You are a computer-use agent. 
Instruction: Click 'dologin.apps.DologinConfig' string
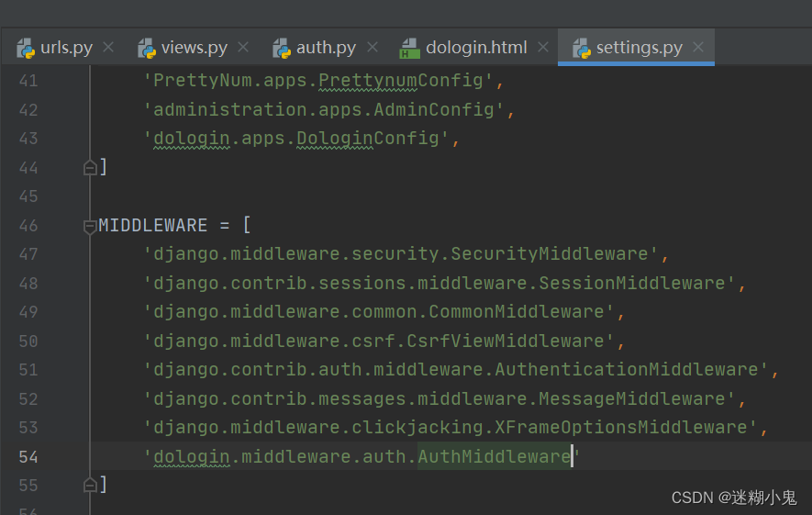(296, 139)
